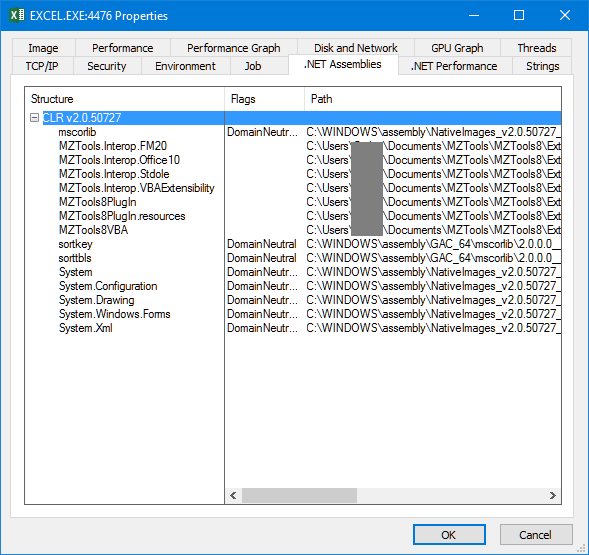This screenshot has width=589, height=555.
Task: Click the NativeImages path in mscorlib row
Action: point(433,132)
